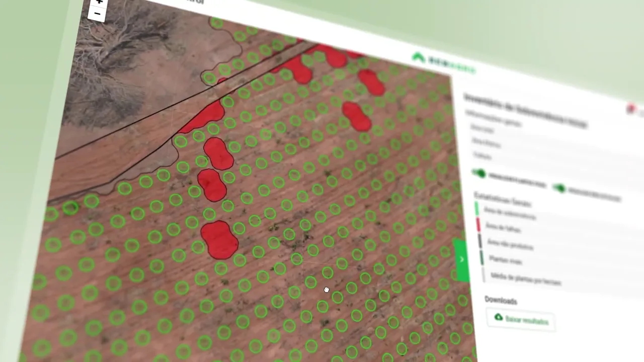Click the Baixar resultados download button
This screenshot has height=362, width=644.
(521, 320)
